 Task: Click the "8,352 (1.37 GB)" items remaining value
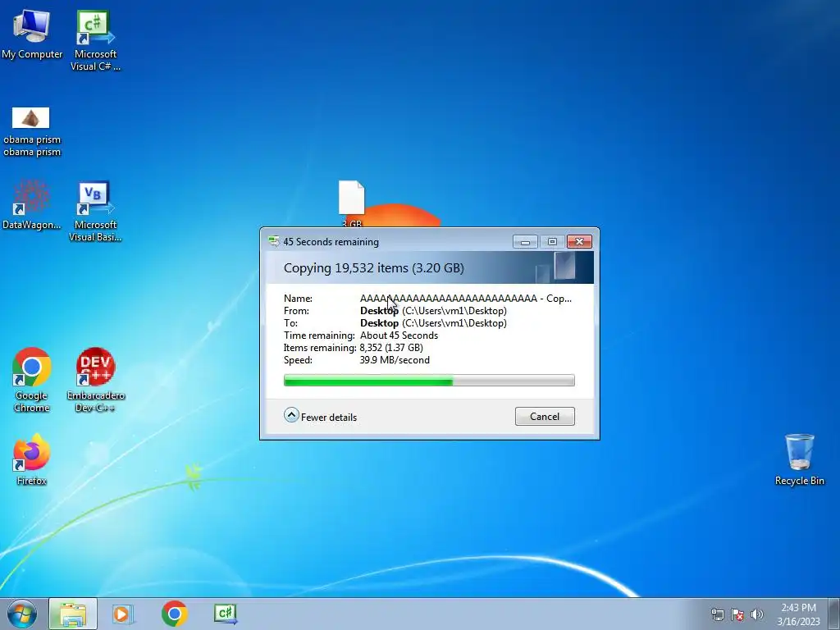(391, 348)
